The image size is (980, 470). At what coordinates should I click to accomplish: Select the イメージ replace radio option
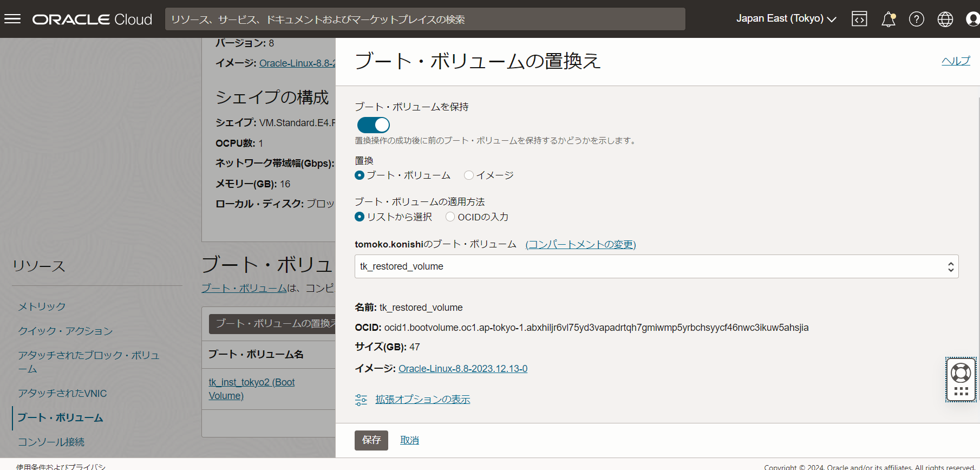click(469, 175)
